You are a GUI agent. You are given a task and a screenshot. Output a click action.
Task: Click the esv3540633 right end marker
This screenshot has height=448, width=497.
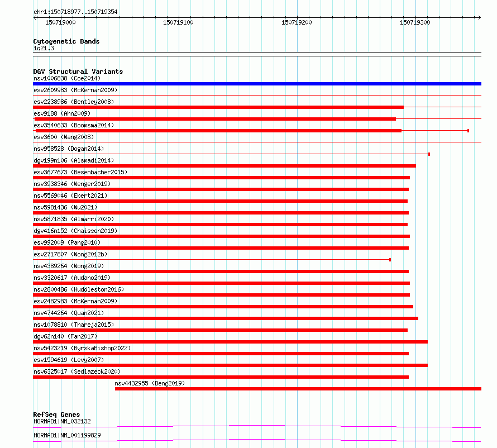(x=468, y=131)
